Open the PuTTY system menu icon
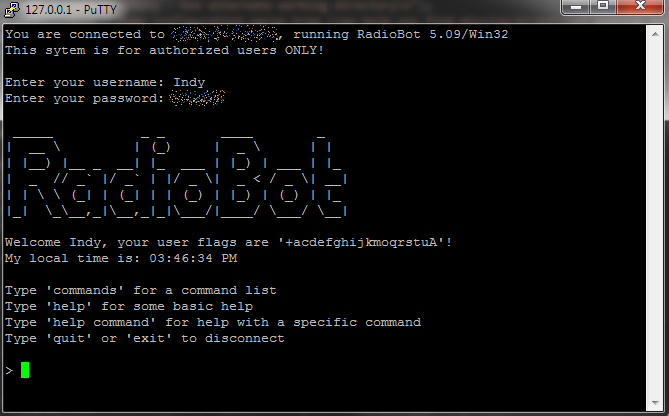This screenshot has height=416, width=669. click(12, 9)
